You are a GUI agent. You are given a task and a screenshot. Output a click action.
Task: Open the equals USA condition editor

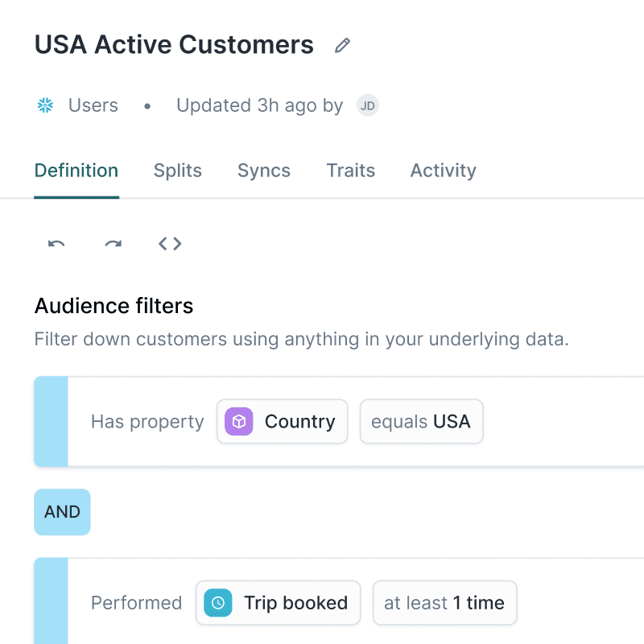point(421,421)
